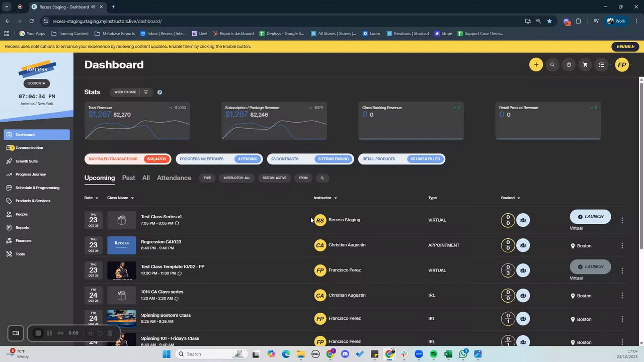Open the STATUS: ACTIVE filter
This screenshot has height=362, width=644.
click(274, 178)
